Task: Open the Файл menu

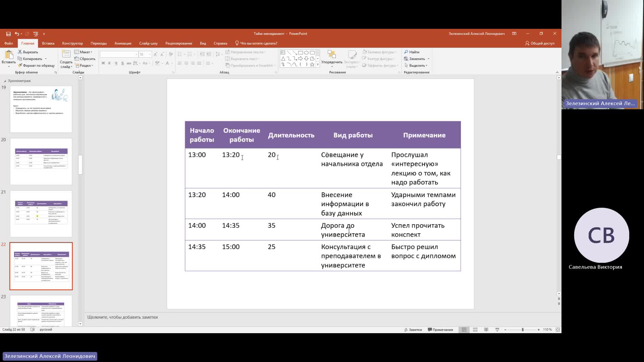Action: click(x=9, y=43)
